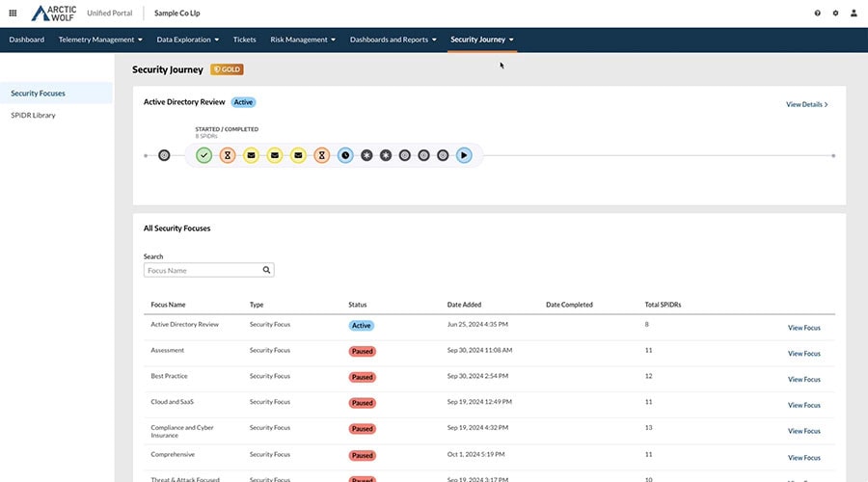Expand the Risk Management dropdown

pyautogui.click(x=303, y=40)
